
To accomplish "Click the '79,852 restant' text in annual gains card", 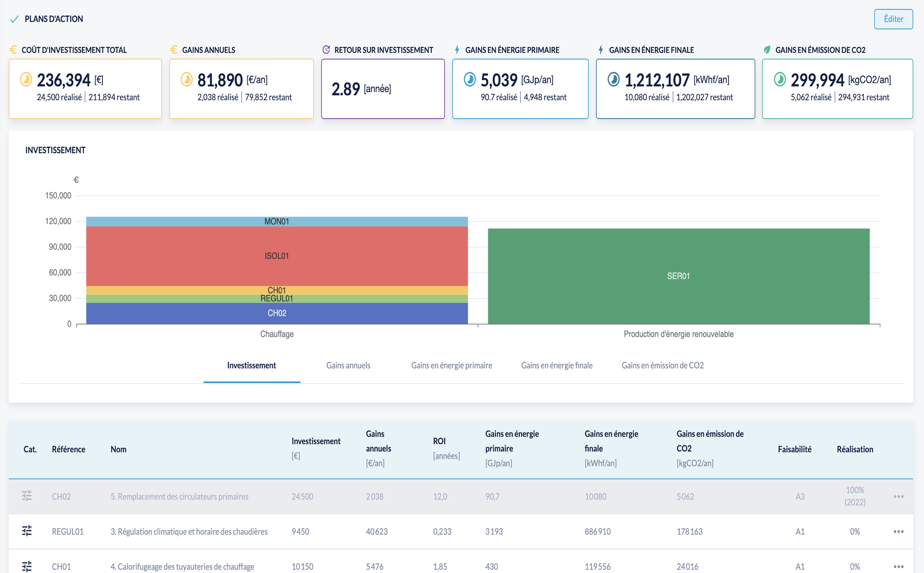I will tap(268, 97).
